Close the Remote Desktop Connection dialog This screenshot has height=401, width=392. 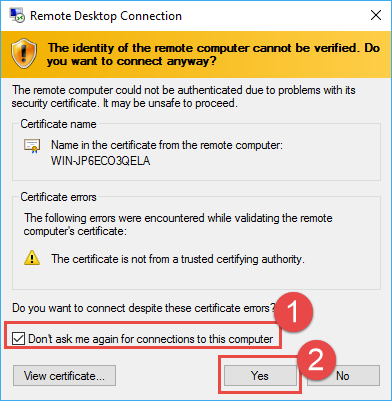[376, 15]
